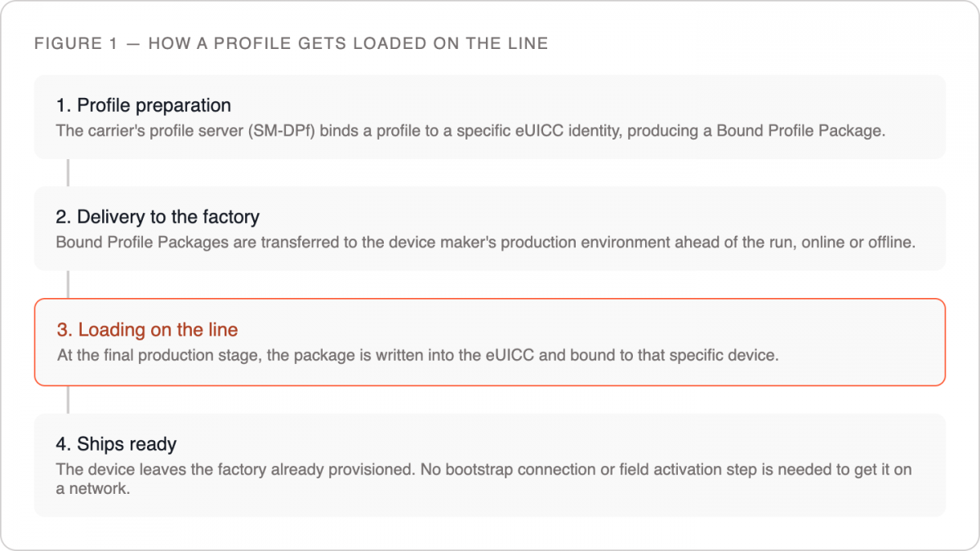Click the Bound Profile Packages transfer description
The image size is (980, 551).
pos(485,242)
